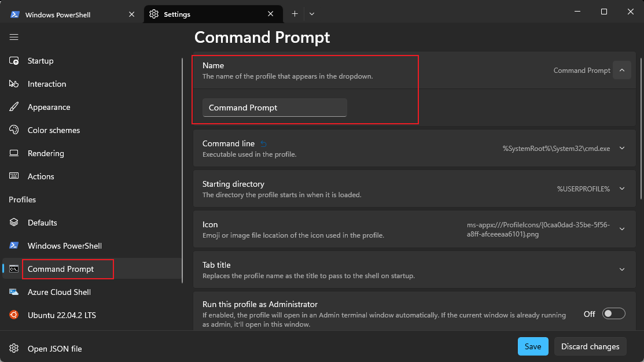The image size is (644, 362).
Task: Click the Ubuntu 22.04.2 LTS profile icon
Action: pyautogui.click(x=14, y=315)
